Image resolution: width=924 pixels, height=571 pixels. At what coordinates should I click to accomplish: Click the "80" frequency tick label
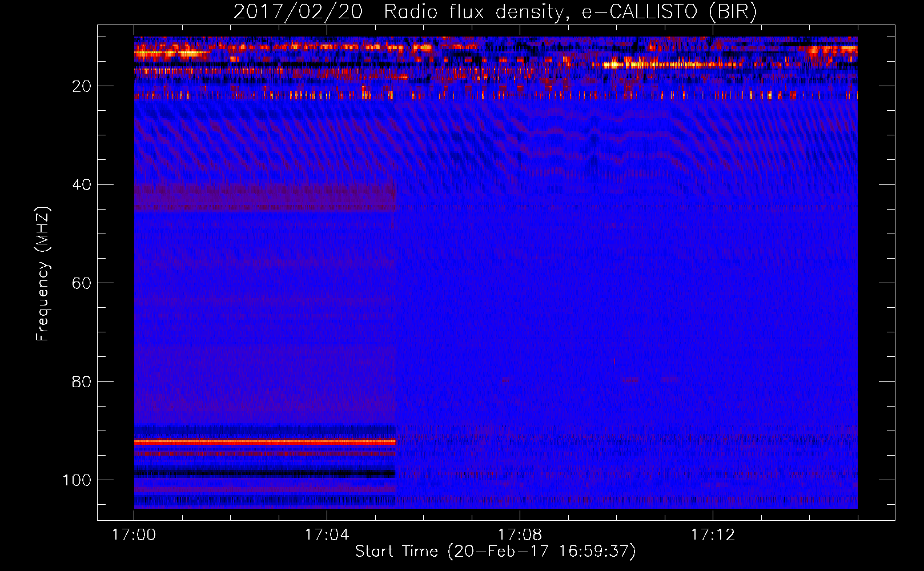(82, 381)
